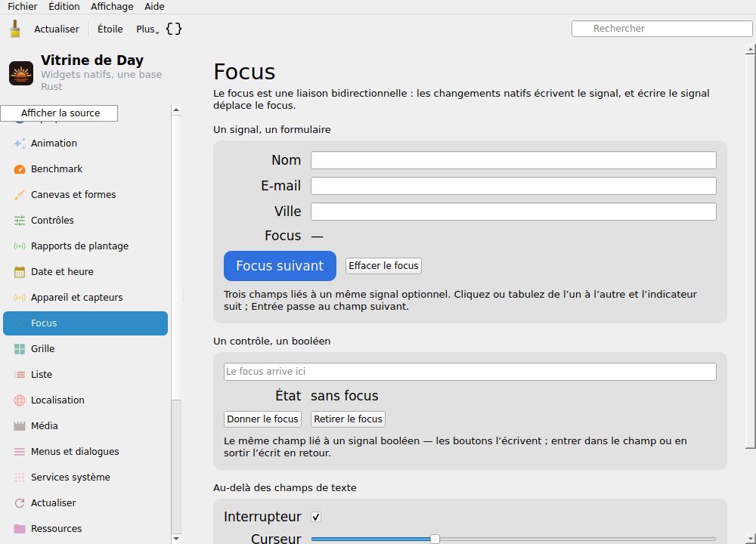The width and height of the screenshot is (756, 544).
Task: Click the Services système dots icon
Action: pyautogui.click(x=20, y=477)
